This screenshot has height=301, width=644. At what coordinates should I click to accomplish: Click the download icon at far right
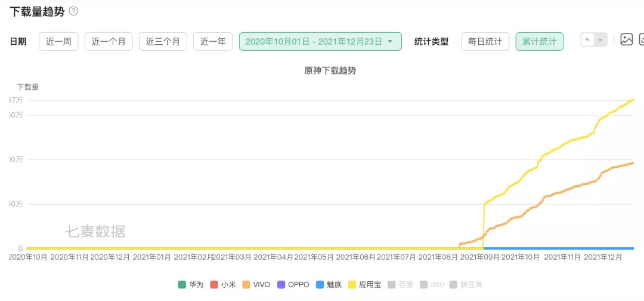coord(641,40)
